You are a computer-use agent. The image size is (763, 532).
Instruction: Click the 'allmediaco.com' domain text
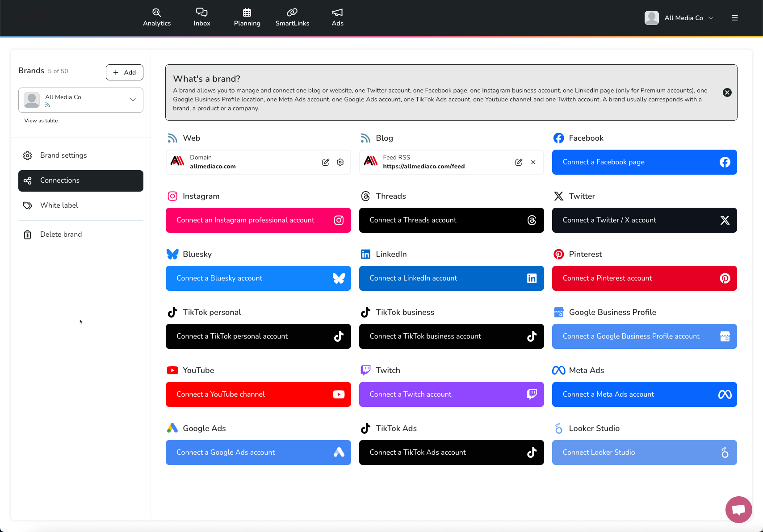(213, 166)
